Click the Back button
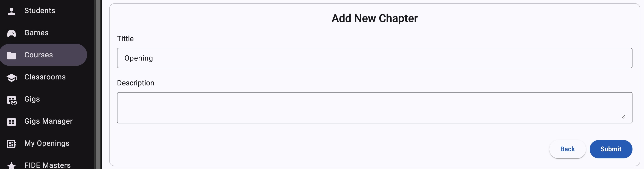The height and width of the screenshot is (169, 644). [567, 149]
